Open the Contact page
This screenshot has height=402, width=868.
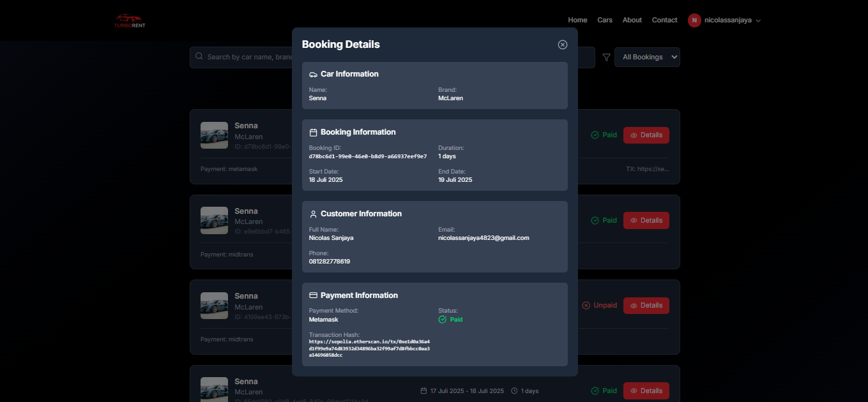coord(664,20)
